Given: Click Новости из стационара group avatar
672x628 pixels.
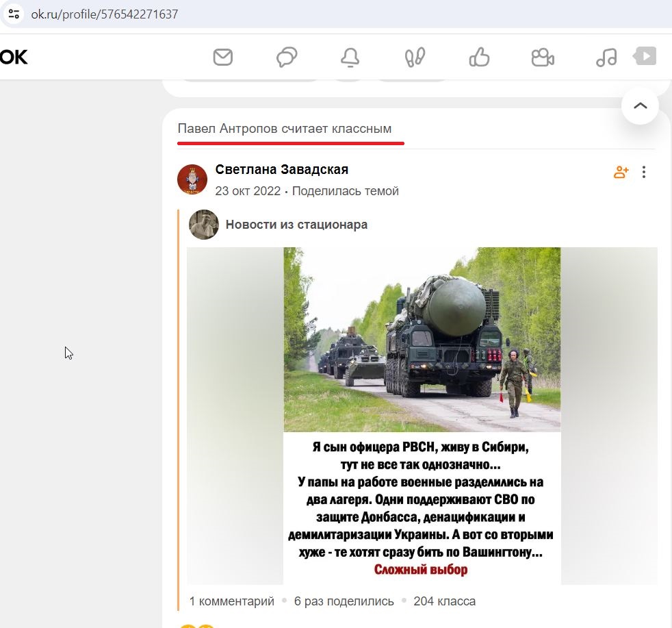Looking at the screenshot, I should (203, 225).
